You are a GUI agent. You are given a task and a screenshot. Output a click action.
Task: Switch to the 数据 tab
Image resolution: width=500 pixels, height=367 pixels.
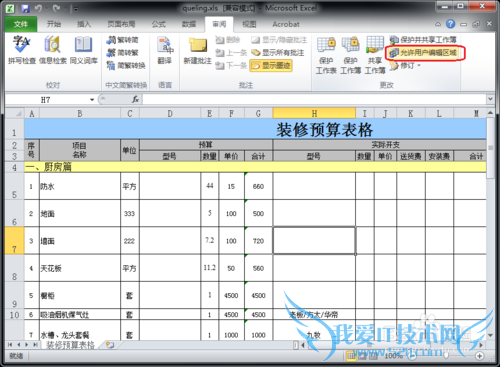tap(189, 24)
